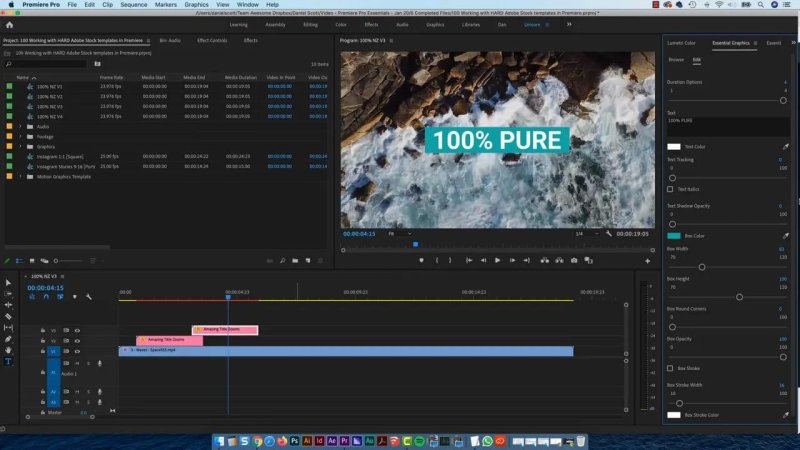Select the Slip tool
The width and height of the screenshot is (800, 450).
coord(8,328)
